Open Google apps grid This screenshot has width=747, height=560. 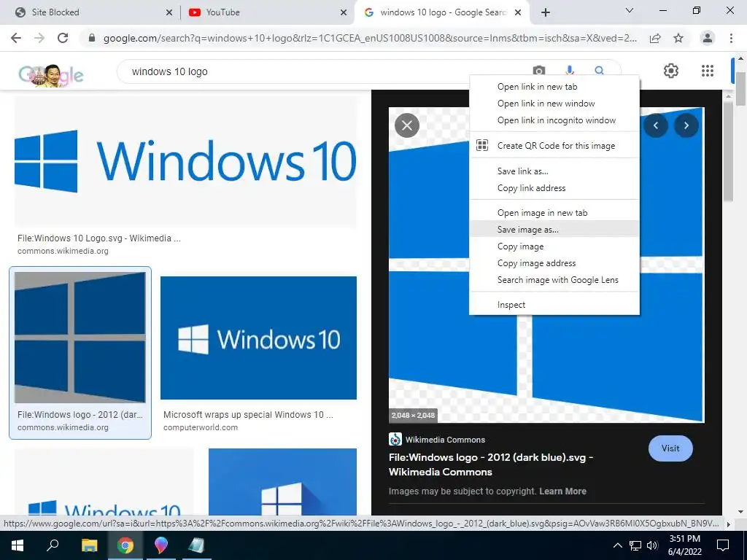(x=708, y=71)
